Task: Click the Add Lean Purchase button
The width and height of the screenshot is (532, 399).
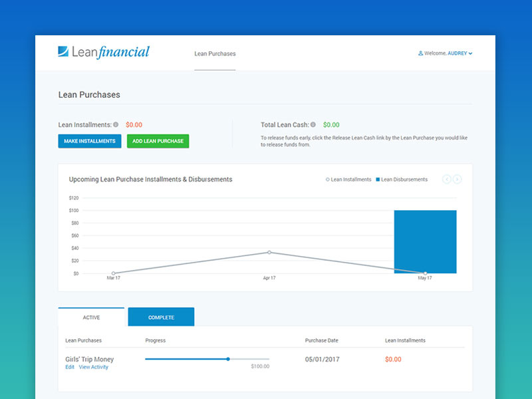Action: [x=158, y=141]
